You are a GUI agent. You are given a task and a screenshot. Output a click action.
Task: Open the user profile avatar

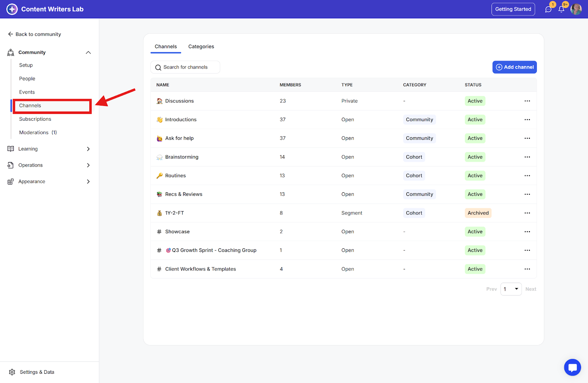coord(576,9)
